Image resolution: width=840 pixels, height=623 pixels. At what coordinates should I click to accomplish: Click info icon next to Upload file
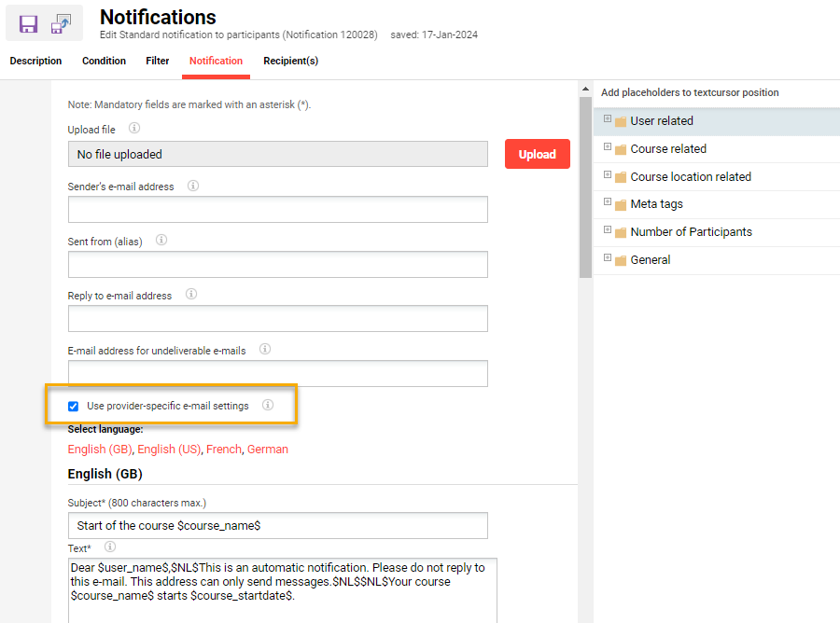point(134,129)
